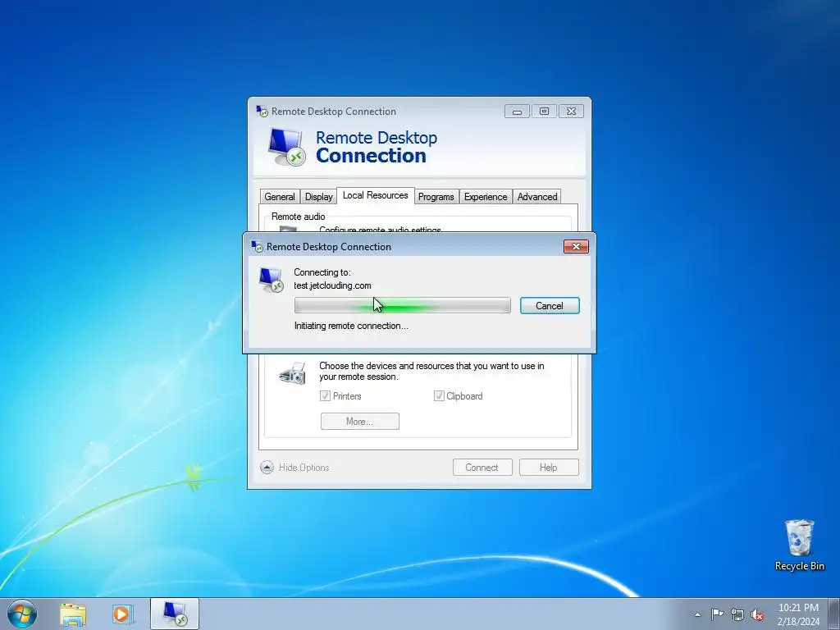Toggle the Clipboard checkbox
The height and width of the screenshot is (630, 840).
tap(439, 396)
